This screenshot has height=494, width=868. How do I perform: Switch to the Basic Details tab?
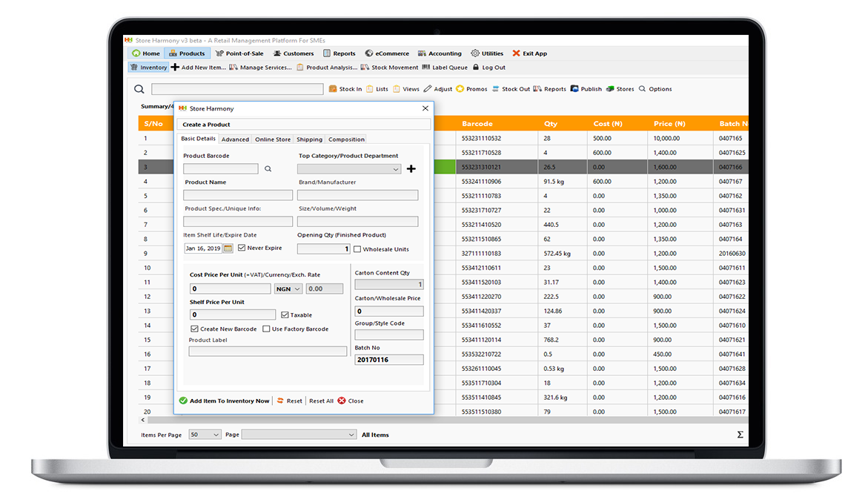coord(198,139)
